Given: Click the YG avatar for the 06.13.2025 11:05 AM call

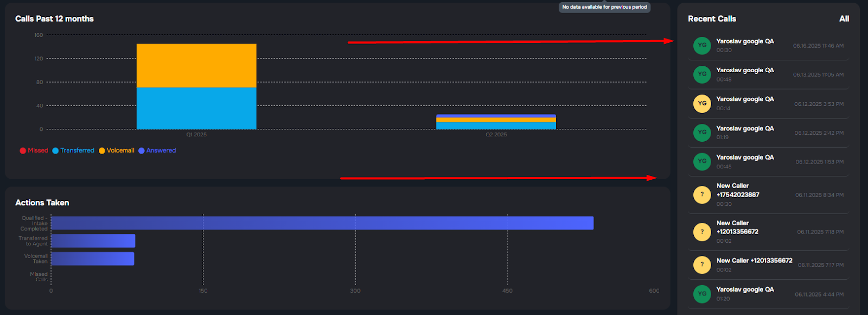Looking at the screenshot, I should click(702, 74).
